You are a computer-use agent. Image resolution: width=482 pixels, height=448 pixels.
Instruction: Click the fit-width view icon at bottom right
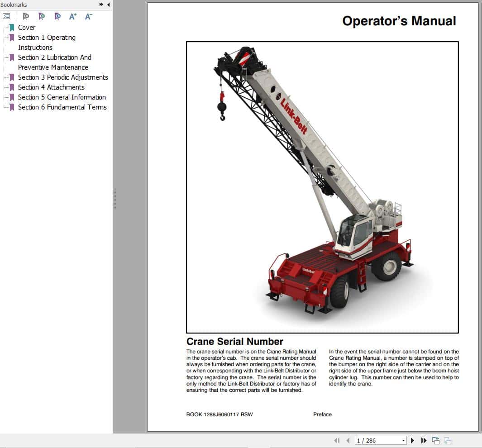447,440
